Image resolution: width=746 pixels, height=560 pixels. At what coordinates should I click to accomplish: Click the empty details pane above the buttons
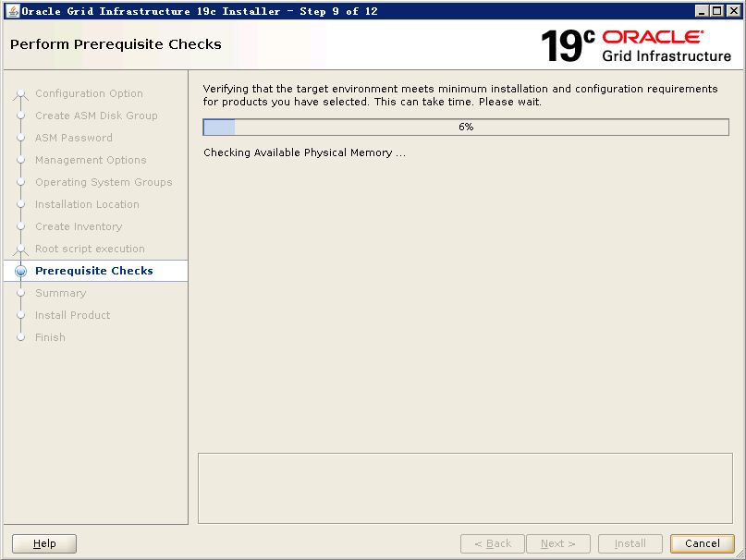(x=465, y=488)
